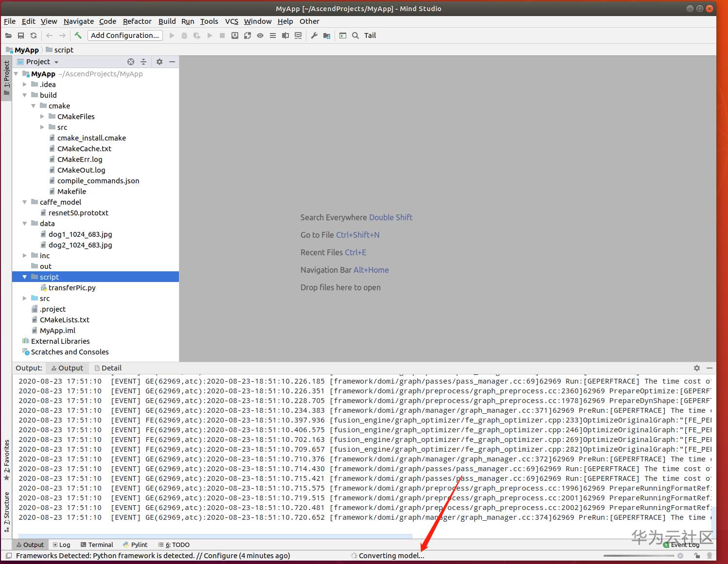Image resolution: width=728 pixels, height=564 pixels.
Task: Click the terminal window toolbar icon
Action: [x=343, y=35]
